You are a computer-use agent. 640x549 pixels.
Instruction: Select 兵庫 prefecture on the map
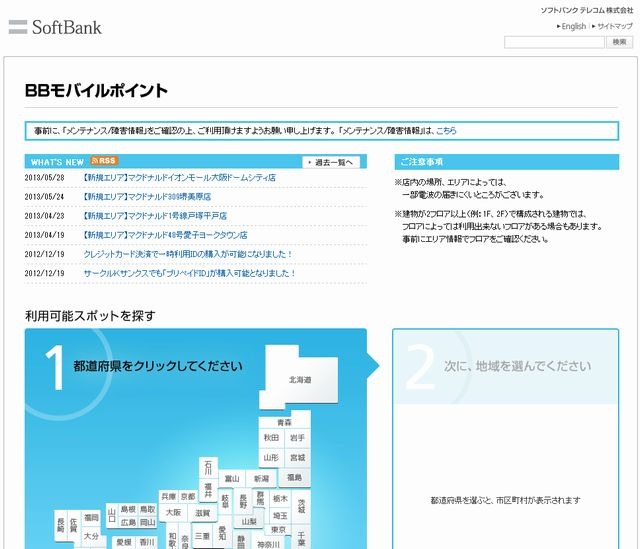coord(169,497)
